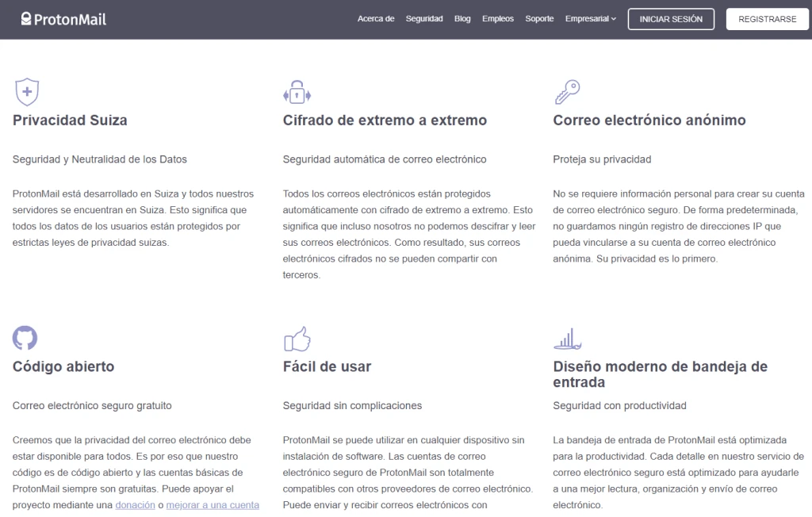
Task: Click the ProtonMail logo in header
Action: pos(63,19)
